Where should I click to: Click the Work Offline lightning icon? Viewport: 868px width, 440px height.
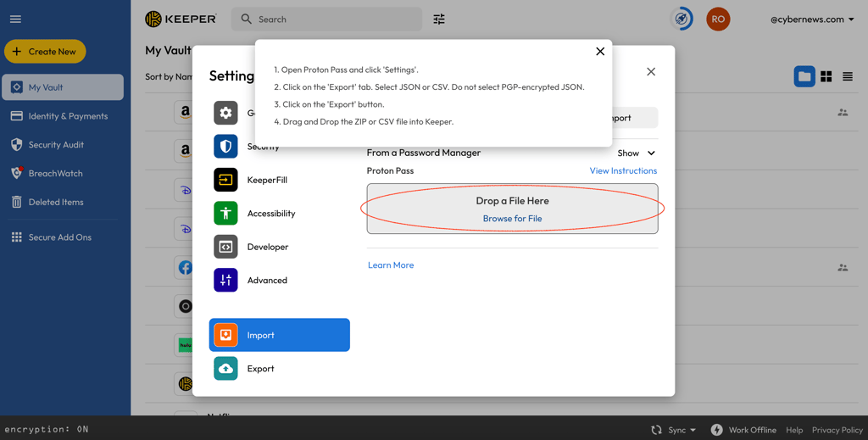[x=717, y=430]
